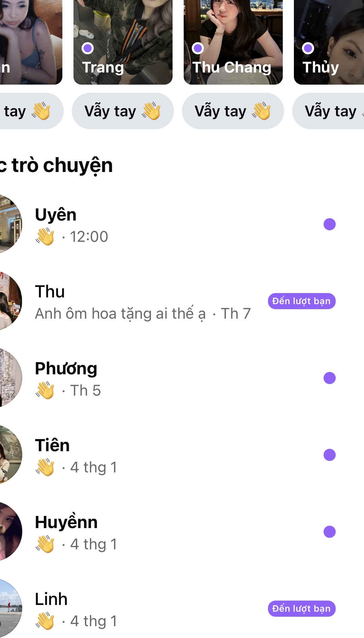Tap Đến lượt bạn badge on Linh's chat
Image resolution: width=364 pixels, height=638 pixels.
point(302,609)
